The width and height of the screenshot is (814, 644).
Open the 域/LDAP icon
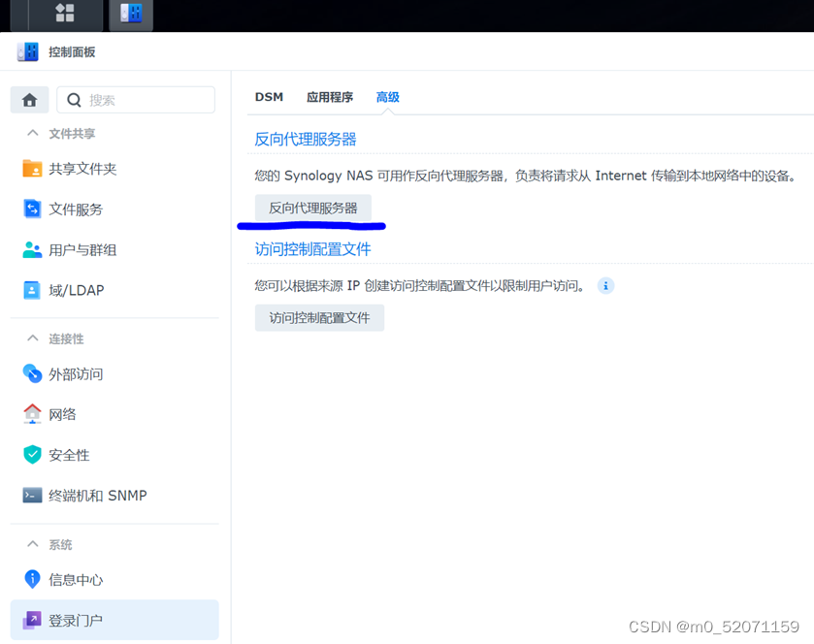tap(32, 290)
